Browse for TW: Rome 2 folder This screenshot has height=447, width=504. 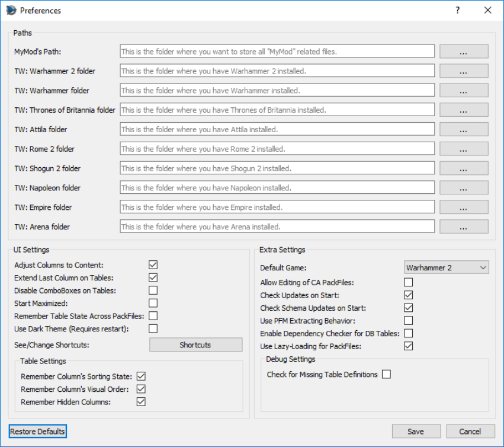coord(464,149)
